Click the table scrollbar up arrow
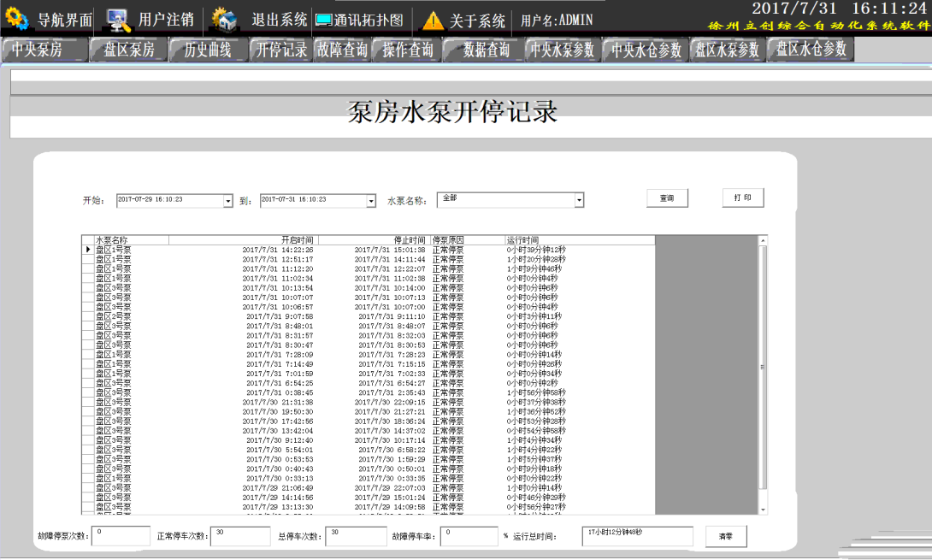 point(764,240)
